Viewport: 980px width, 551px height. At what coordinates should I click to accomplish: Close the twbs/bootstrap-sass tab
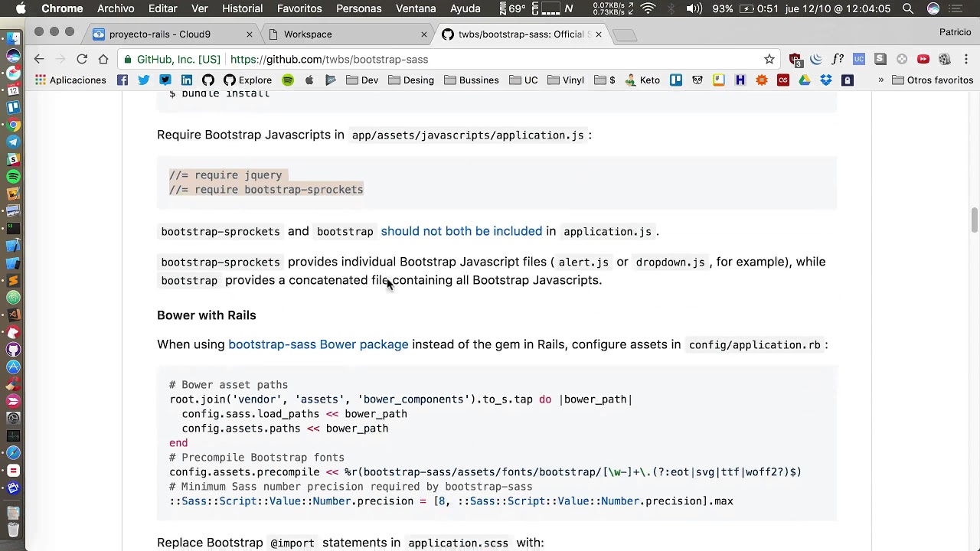599,34
